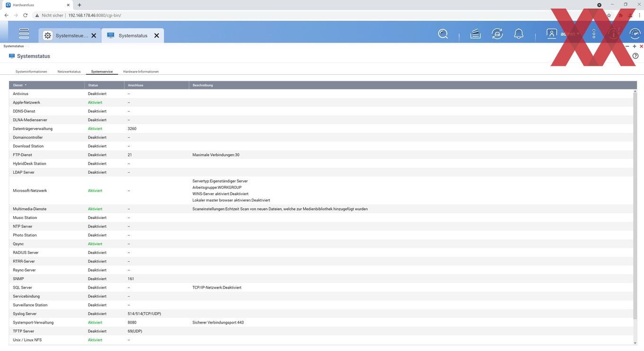Click the scrollbar down arrow

pyautogui.click(x=635, y=342)
